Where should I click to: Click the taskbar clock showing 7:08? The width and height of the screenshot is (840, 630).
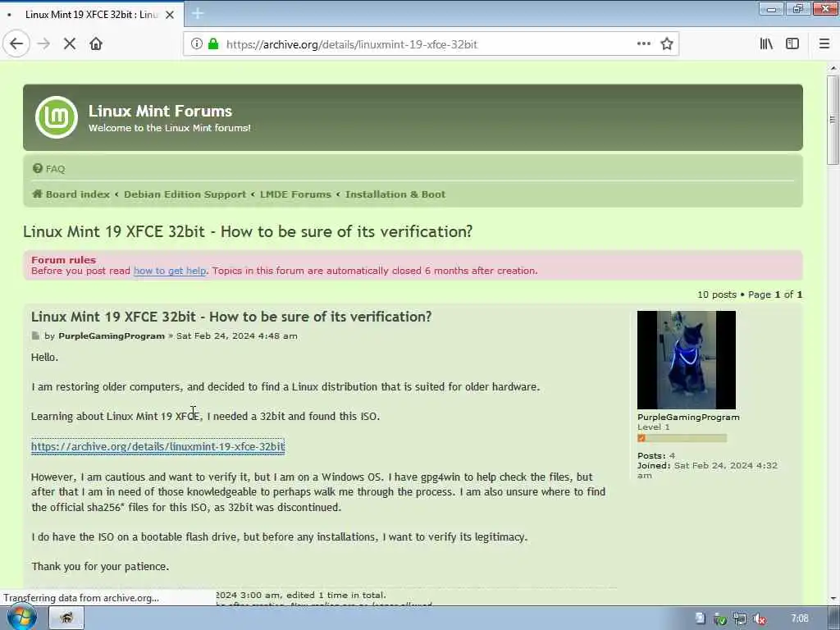[x=799, y=619]
